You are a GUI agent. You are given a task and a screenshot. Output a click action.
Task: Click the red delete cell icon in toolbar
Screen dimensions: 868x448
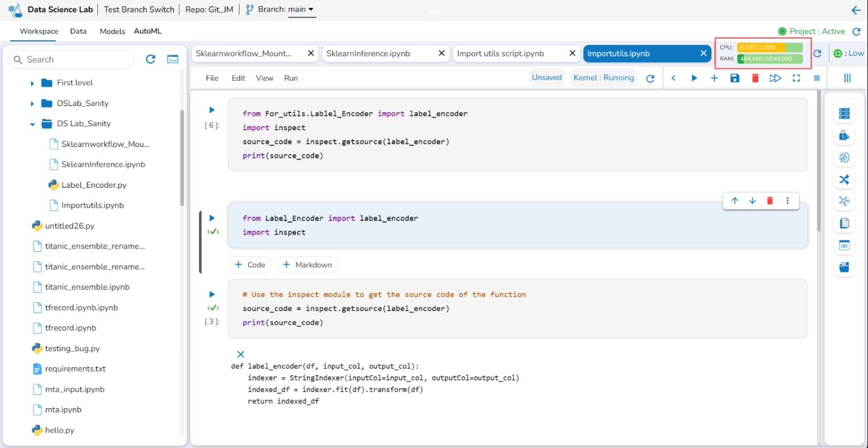coord(755,78)
